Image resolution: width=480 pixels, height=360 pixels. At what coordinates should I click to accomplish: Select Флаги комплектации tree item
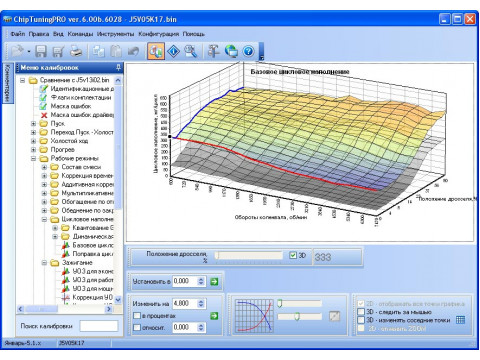(76, 98)
